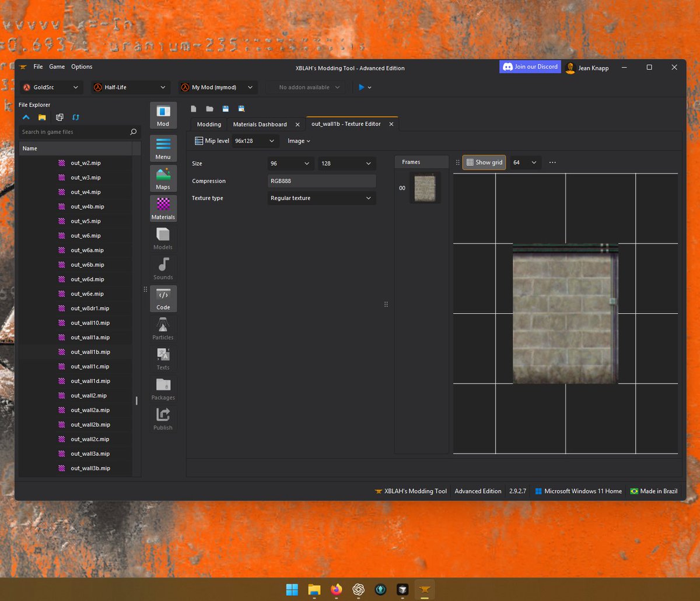Open the My Mod (mymod) dropdown
The width and height of the screenshot is (700, 601).
218,87
